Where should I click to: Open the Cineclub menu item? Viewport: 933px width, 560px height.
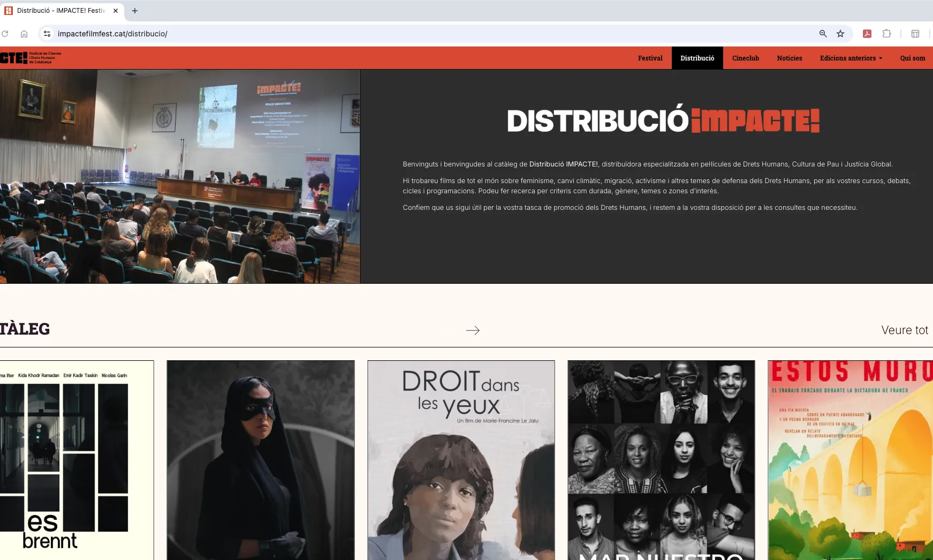[745, 58]
